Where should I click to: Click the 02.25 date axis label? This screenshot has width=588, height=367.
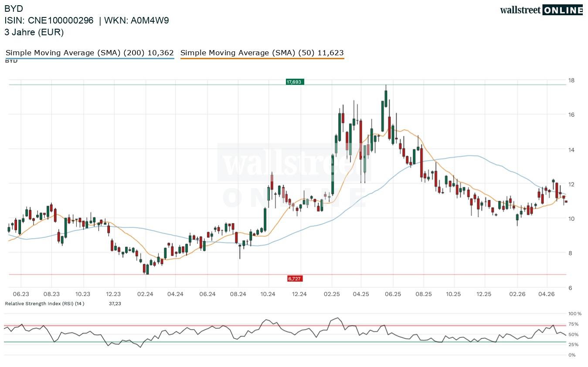pyautogui.click(x=331, y=294)
